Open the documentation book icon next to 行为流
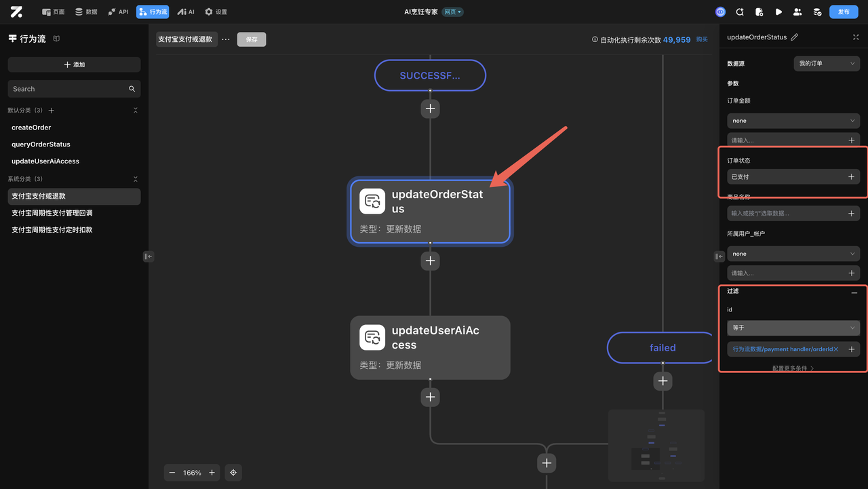This screenshot has width=868, height=489. coord(56,39)
